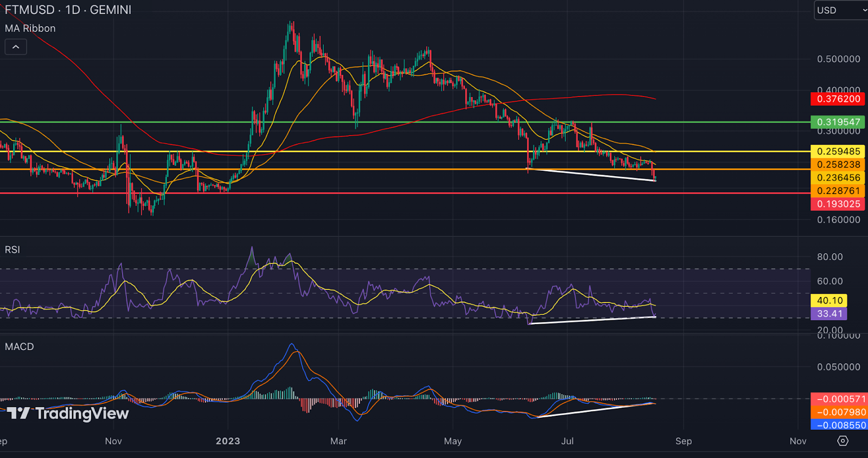Click the red 0.376200 price label
The width and height of the screenshot is (868, 458).
(x=838, y=99)
